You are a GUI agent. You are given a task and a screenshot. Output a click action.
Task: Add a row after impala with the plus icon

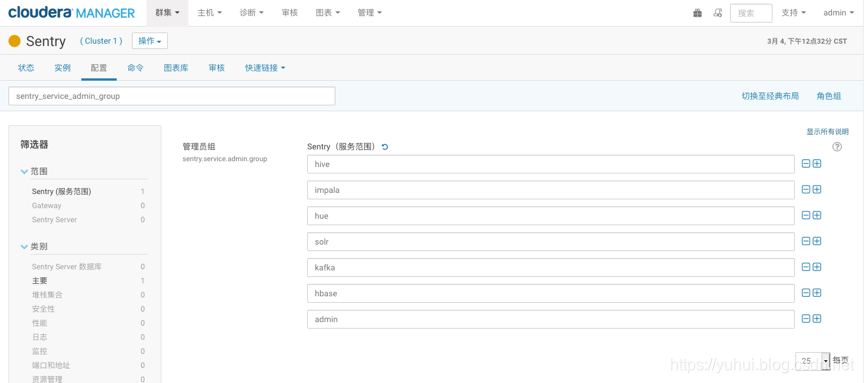coord(817,189)
